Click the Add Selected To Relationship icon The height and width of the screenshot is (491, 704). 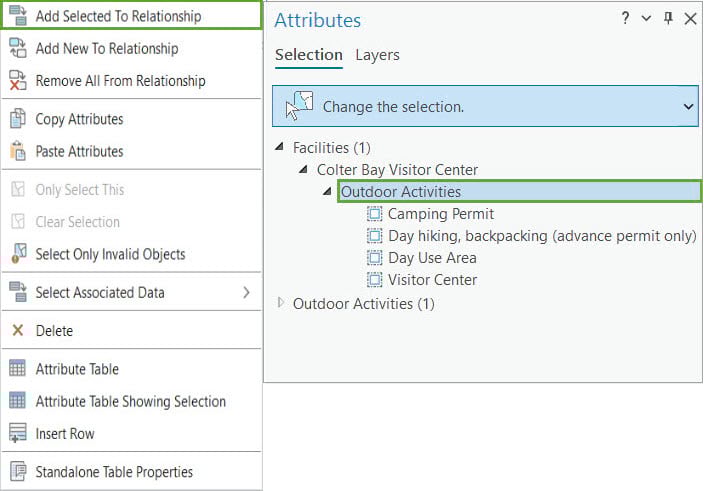click(x=18, y=16)
